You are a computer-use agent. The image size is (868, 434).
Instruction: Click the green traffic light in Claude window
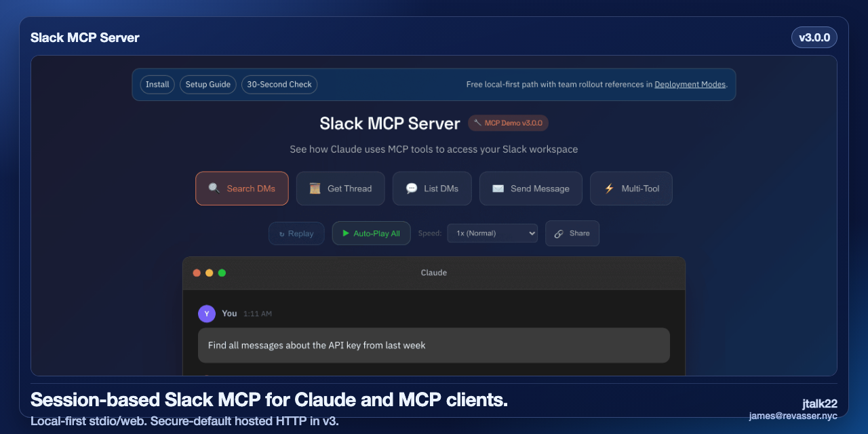coord(222,273)
